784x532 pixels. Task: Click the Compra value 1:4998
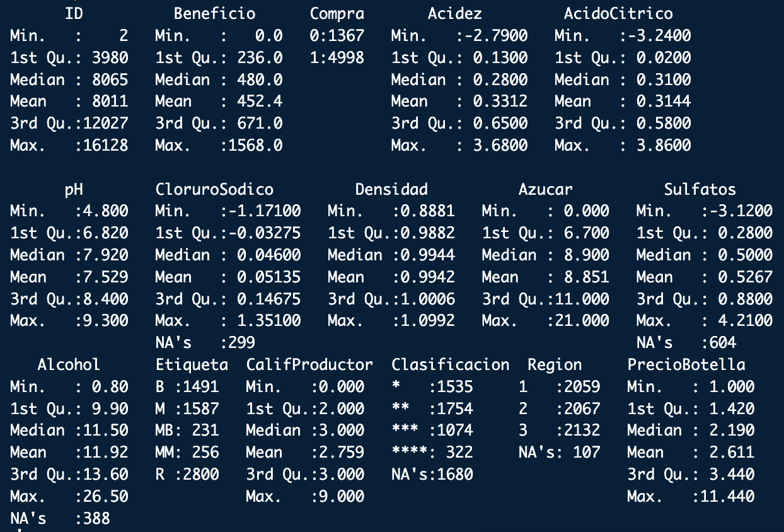337,58
